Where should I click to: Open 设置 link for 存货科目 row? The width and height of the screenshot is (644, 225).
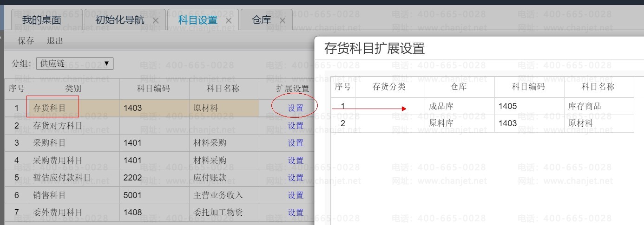coord(296,108)
